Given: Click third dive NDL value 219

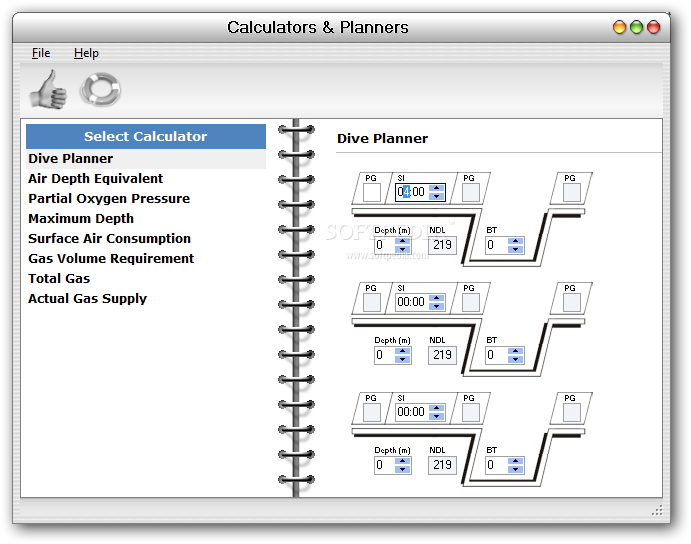Looking at the screenshot, I should click(442, 465).
